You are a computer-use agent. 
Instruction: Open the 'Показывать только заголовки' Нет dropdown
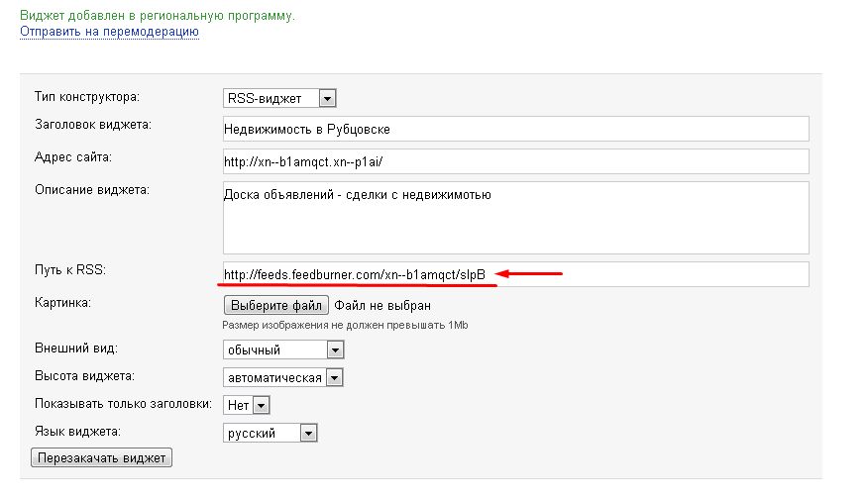pyautogui.click(x=247, y=405)
